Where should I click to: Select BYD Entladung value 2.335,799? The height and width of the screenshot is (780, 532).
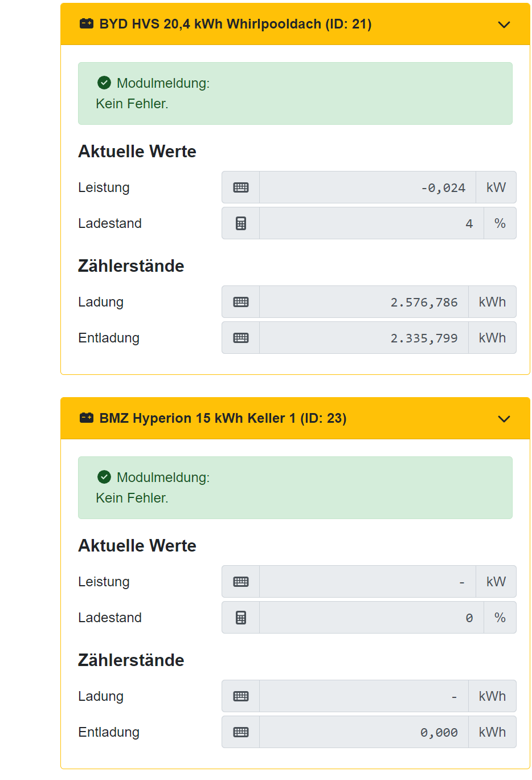click(x=364, y=338)
